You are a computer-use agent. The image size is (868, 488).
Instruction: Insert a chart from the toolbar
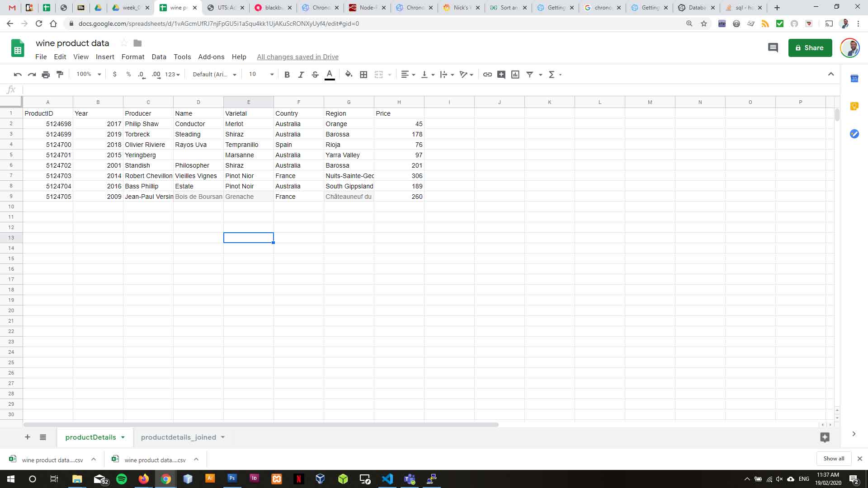(x=515, y=75)
